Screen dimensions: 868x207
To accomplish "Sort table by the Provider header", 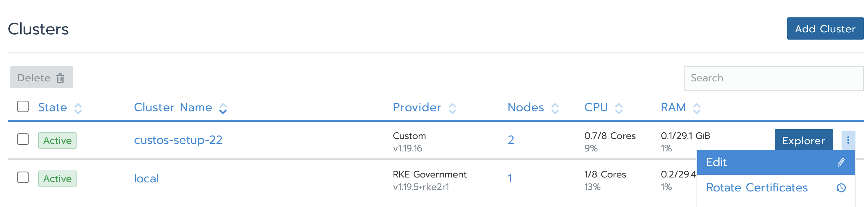I will [x=417, y=107].
